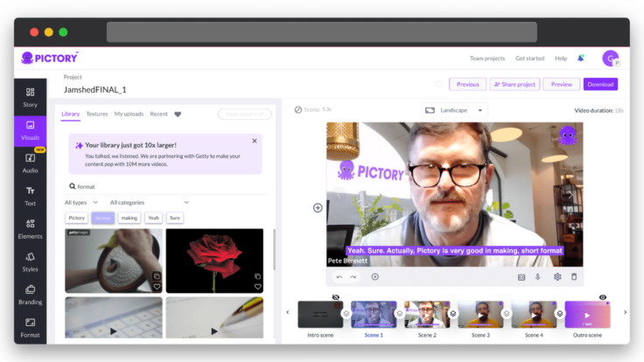This screenshot has height=362, width=644.
Task: Navigate timeline left with arrow
Action: 288,312
